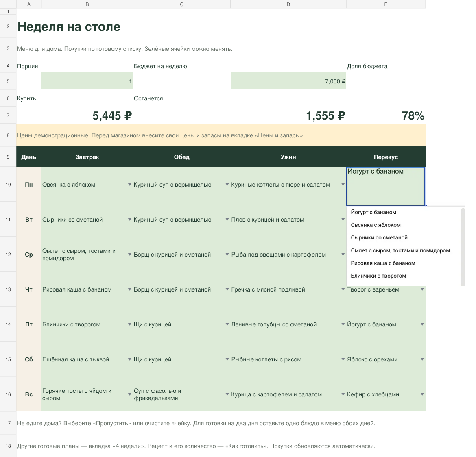This screenshot has height=457, width=476.
Task: Select the budget input cell showing 7,000 ₽
Action: [x=288, y=81]
